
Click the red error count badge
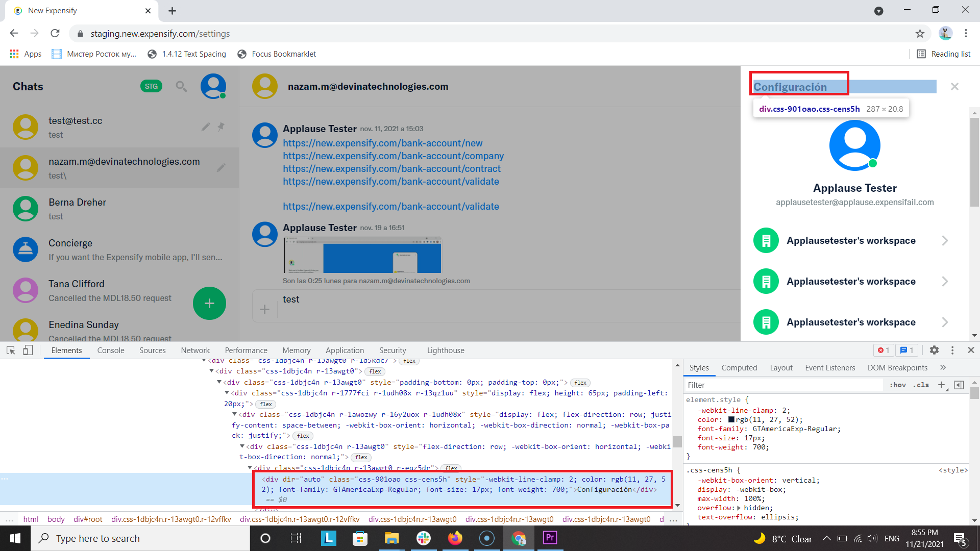tap(884, 350)
